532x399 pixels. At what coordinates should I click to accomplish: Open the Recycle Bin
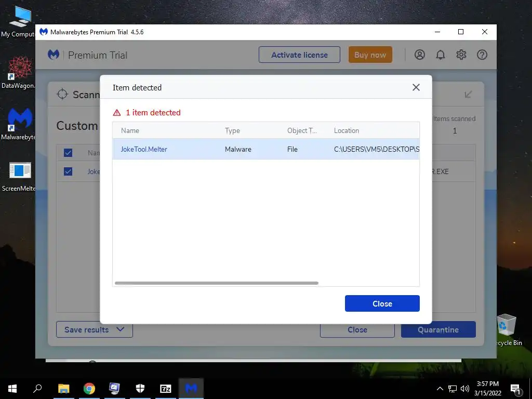tap(508, 330)
